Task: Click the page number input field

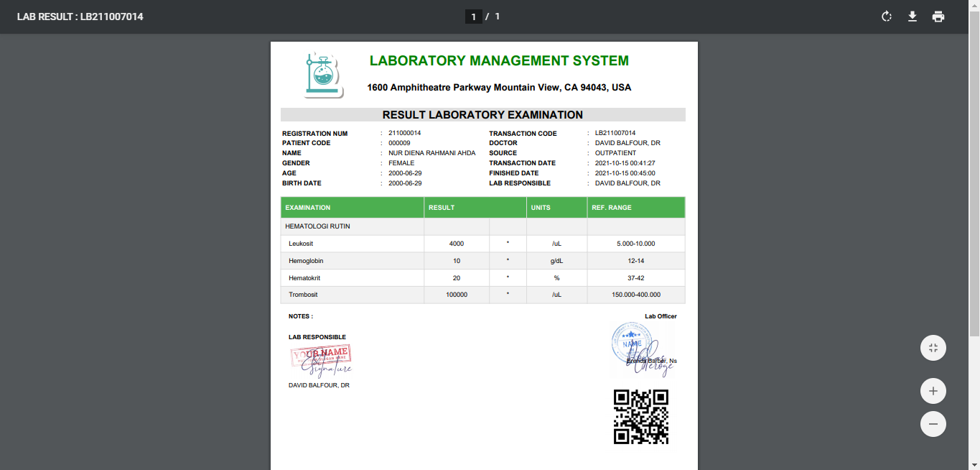Action: [472, 16]
